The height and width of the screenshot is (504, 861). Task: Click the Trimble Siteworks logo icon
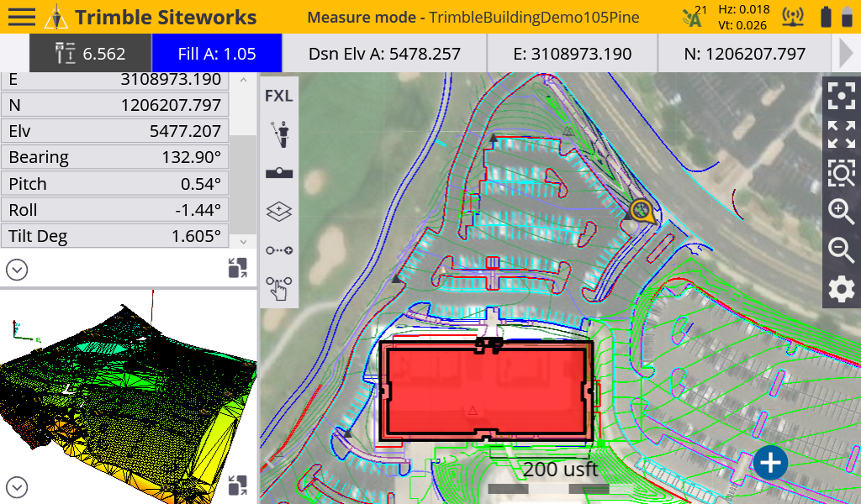point(55,18)
